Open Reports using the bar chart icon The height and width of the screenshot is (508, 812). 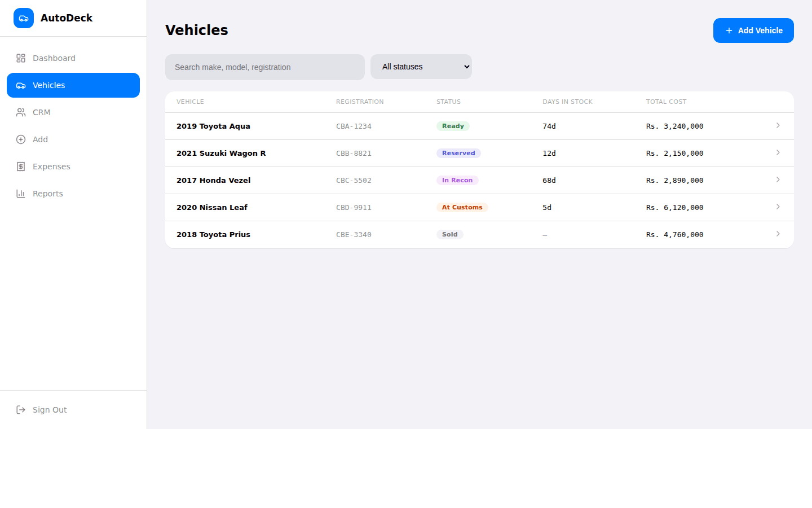(x=21, y=194)
